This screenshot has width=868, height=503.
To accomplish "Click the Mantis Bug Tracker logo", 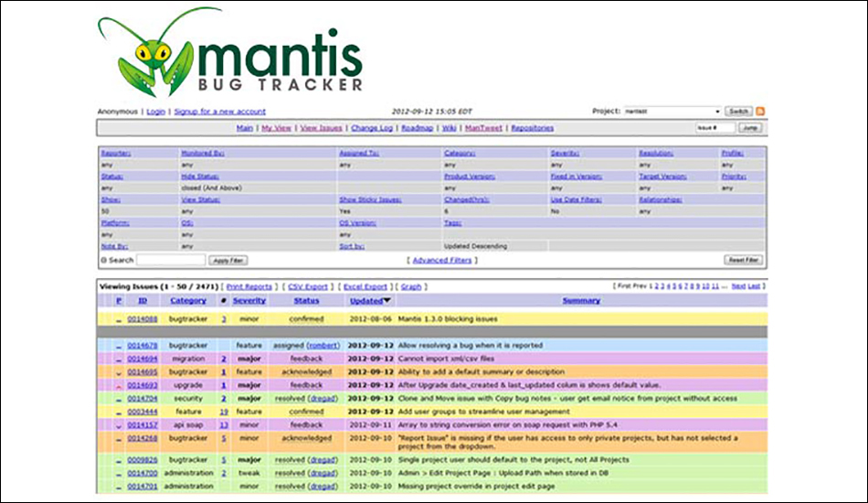I will pyautogui.click(x=230, y=52).
